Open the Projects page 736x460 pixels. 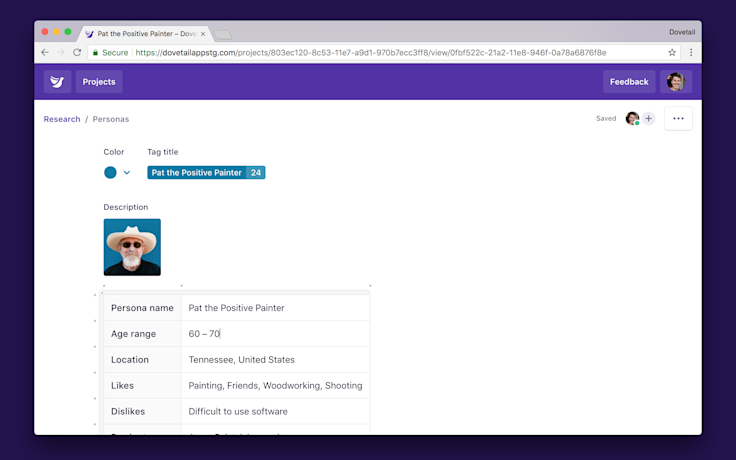[99, 82]
